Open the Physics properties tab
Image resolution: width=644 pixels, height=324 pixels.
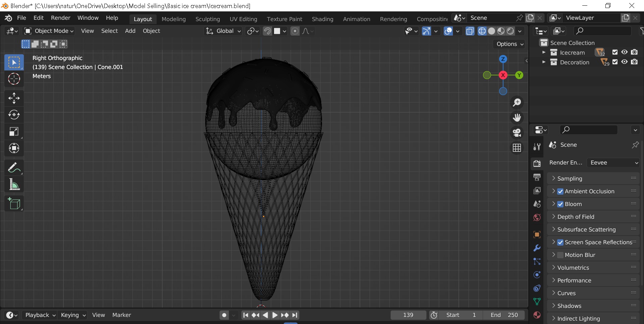pyautogui.click(x=537, y=275)
